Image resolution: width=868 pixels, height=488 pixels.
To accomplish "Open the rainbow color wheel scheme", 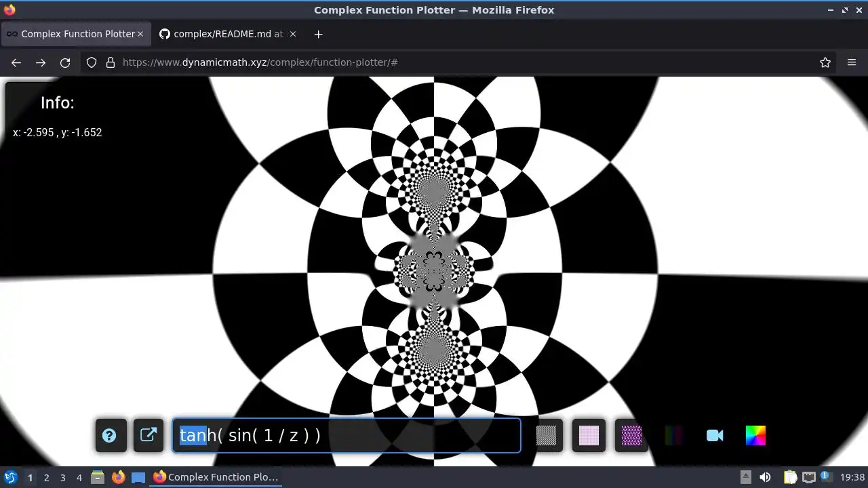I will 755,436.
